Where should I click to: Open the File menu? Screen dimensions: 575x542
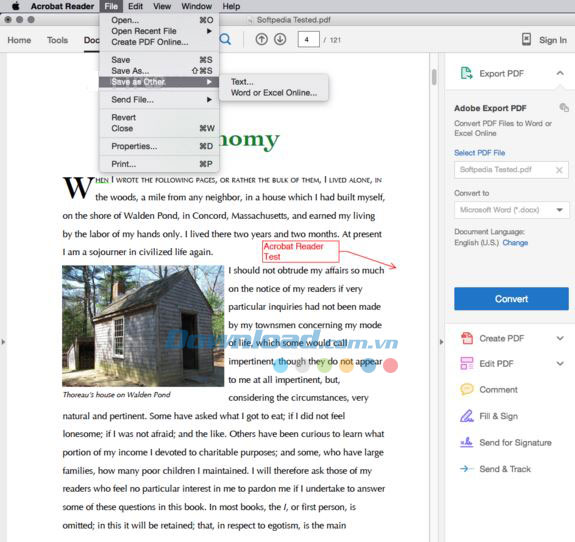pos(111,6)
